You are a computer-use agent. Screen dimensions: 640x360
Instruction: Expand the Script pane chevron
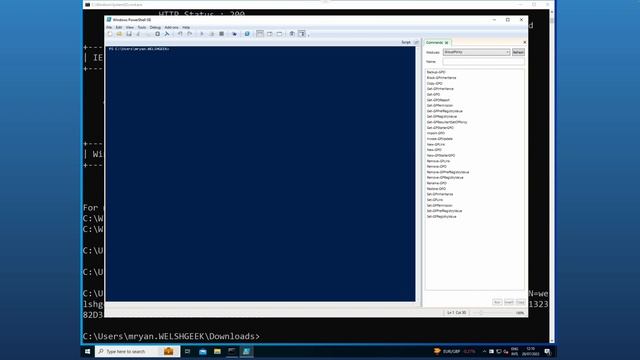click(416, 42)
